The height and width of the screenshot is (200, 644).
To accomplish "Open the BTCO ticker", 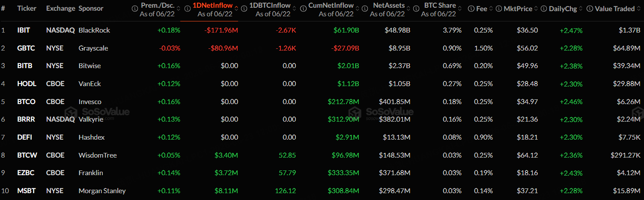I will coord(26,101).
